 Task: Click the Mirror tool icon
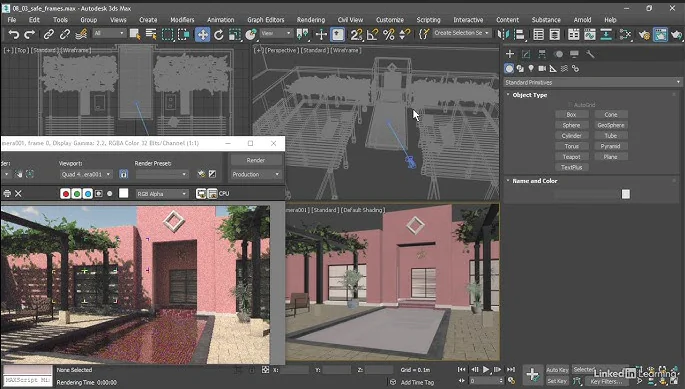pos(503,34)
